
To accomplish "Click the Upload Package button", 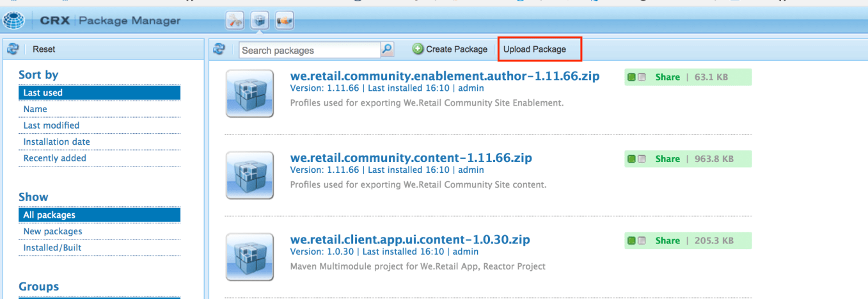I will tap(535, 49).
